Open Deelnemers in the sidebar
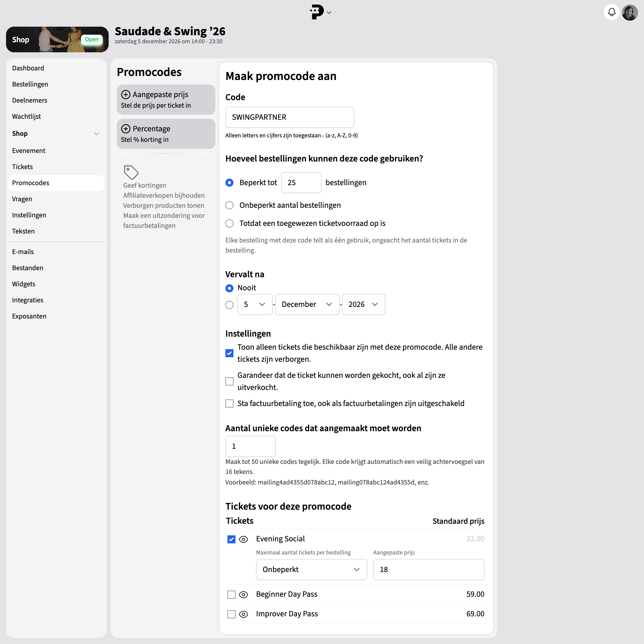 pos(56,100)
